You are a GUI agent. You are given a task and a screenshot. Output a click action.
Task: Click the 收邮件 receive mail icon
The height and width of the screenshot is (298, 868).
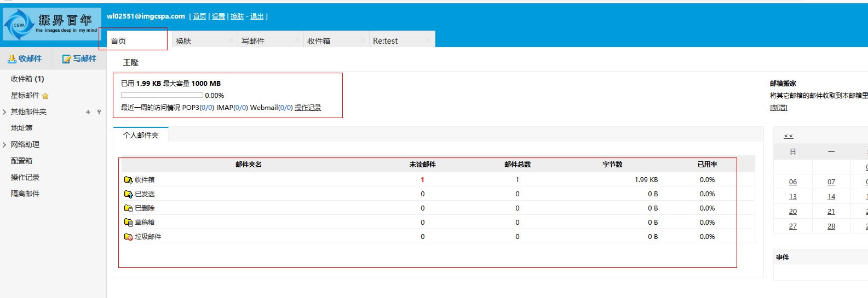coord(12,59)
